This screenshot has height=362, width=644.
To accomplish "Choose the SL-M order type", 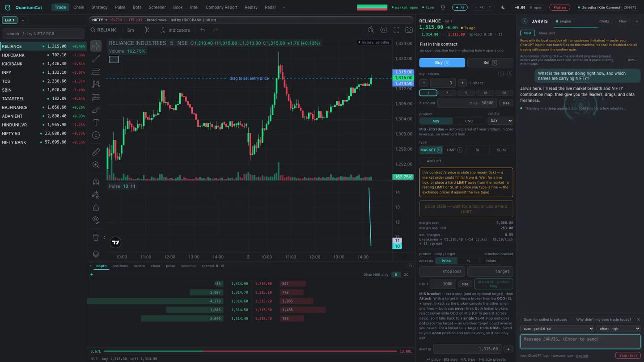I will (501, 150).
